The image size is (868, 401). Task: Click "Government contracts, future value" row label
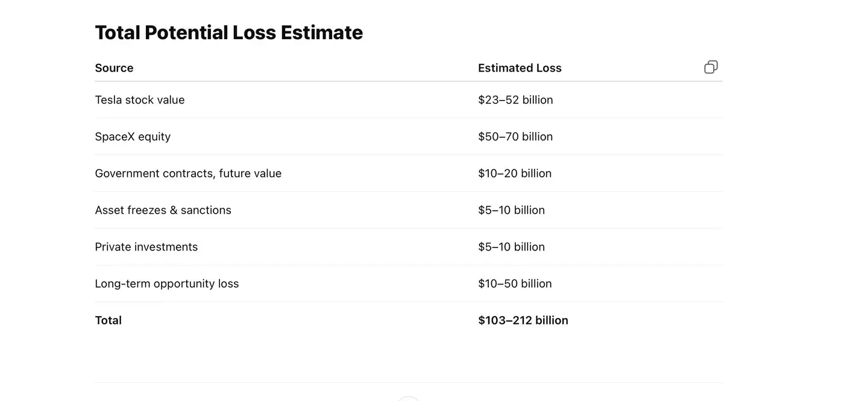tap(188, 173)
